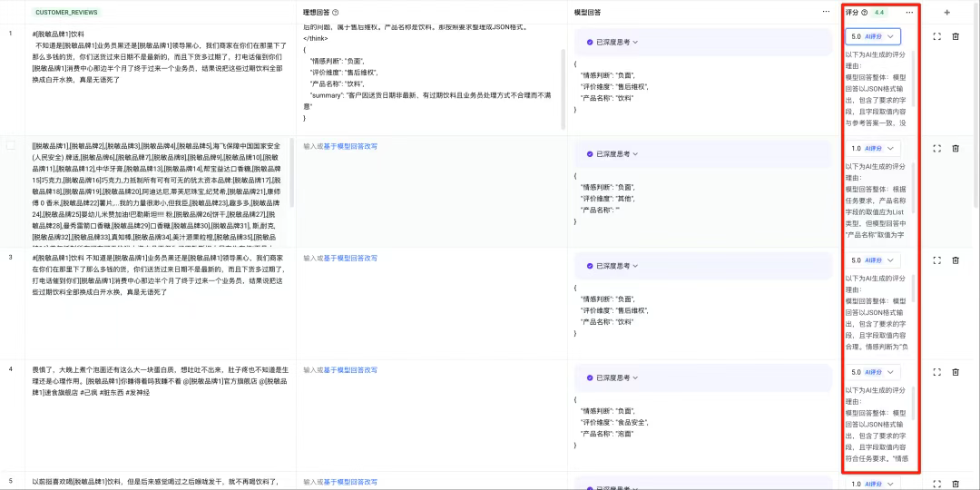The width and height of the screenshot is (980, 490).
Task: Click the CUSTOMER_REVIEWS column header tag
Action: (x=66, y=13)
